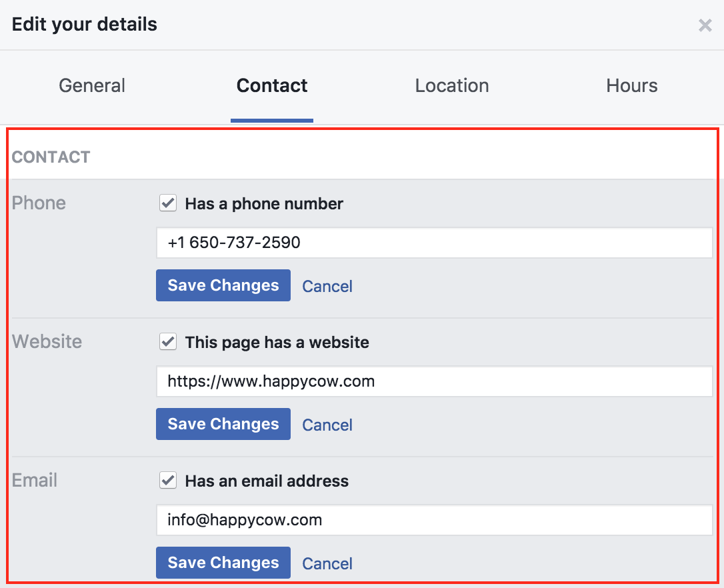Viewport: 724px width, 588px height.
Task: Click the Email row label
Action: tap(35, 481)
